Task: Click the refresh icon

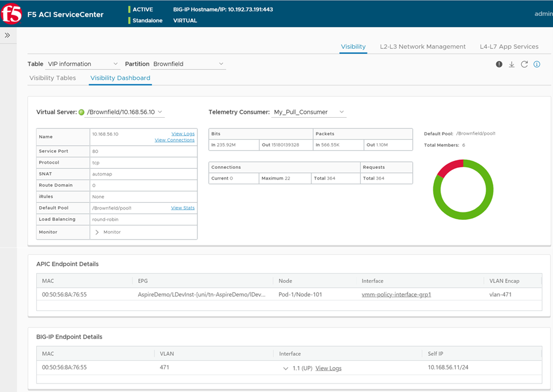Action: tap(524, 64)
